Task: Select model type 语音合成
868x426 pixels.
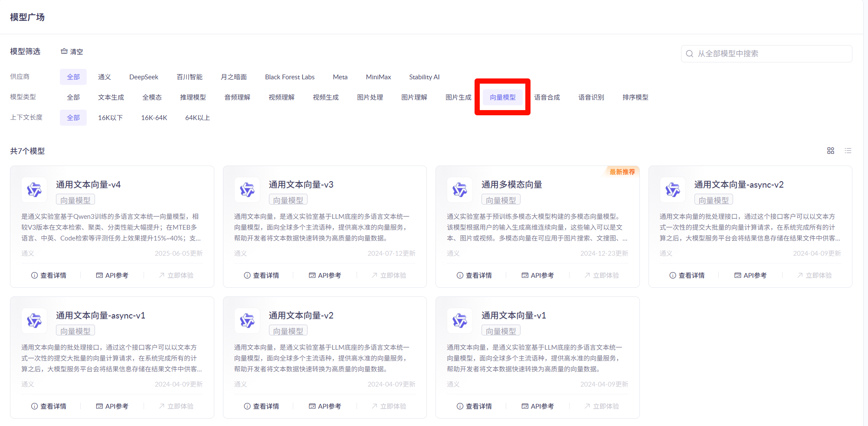Action: 547,98
